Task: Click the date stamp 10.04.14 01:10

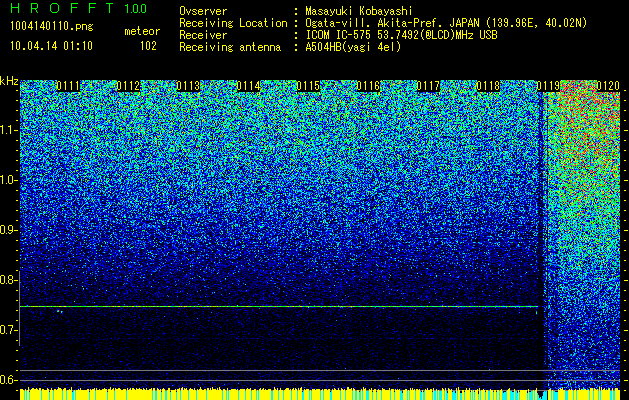Action: (51, 46)
